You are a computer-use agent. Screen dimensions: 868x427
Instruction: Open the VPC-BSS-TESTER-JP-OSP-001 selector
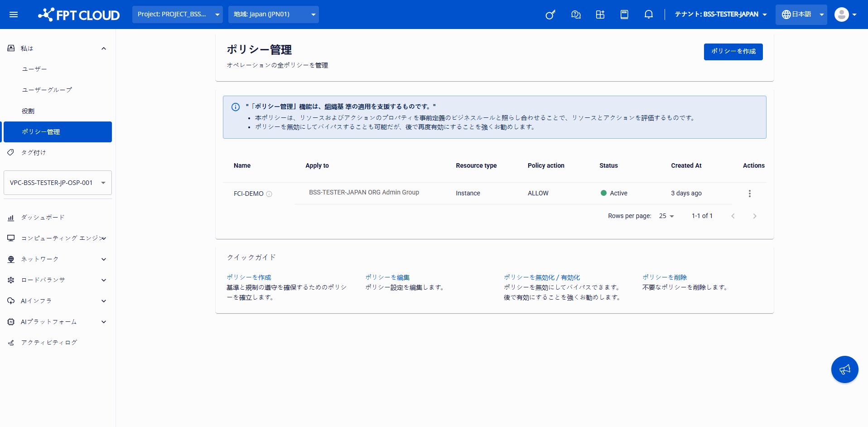pos(58,183)
